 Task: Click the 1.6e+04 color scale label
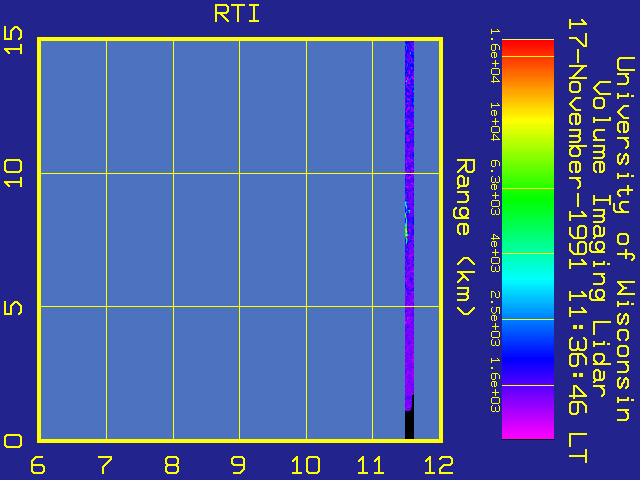[494, 56]
